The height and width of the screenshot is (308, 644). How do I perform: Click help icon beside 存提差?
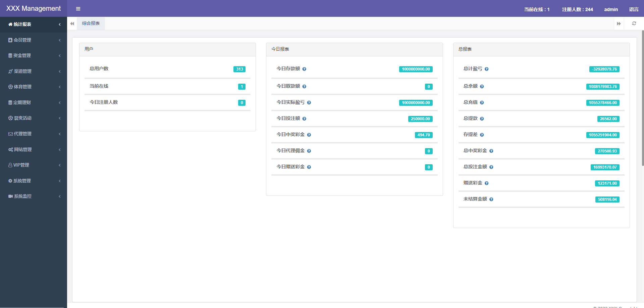(x=482, y=135)
